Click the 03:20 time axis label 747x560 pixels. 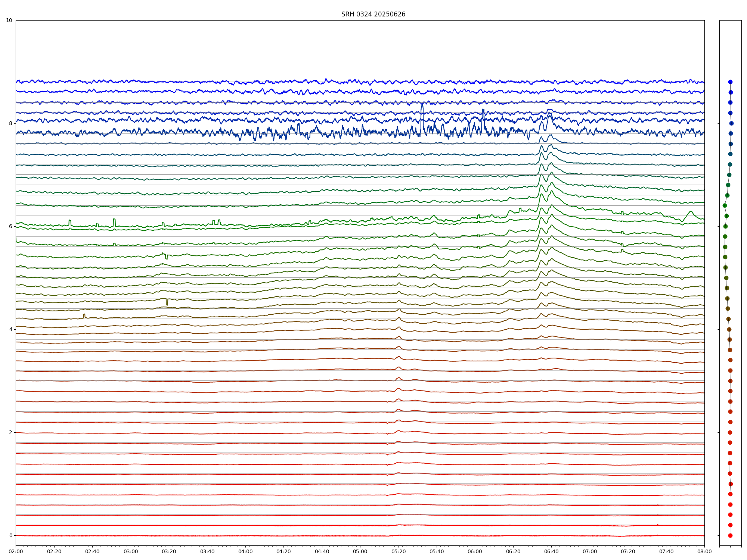(169, 551)
